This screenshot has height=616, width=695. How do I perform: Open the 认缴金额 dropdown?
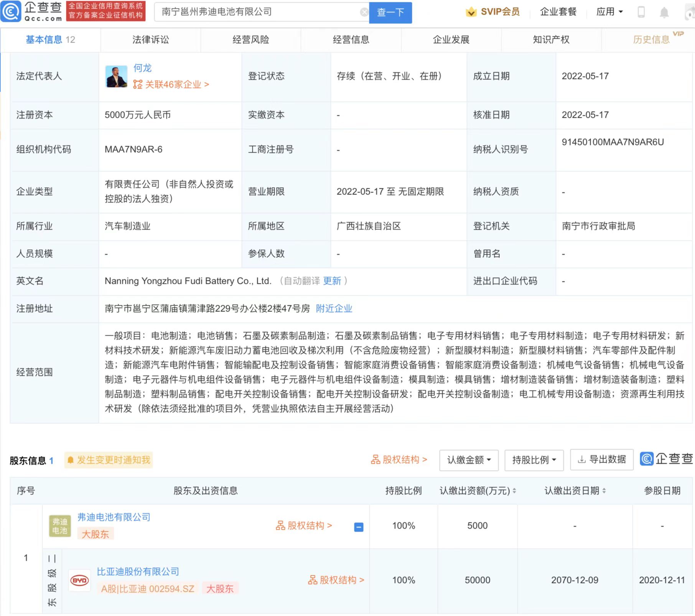click(x=468, y=460)
